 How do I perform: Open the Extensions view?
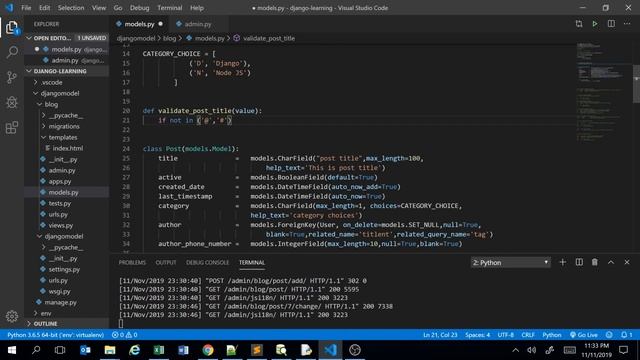[12, 127]
